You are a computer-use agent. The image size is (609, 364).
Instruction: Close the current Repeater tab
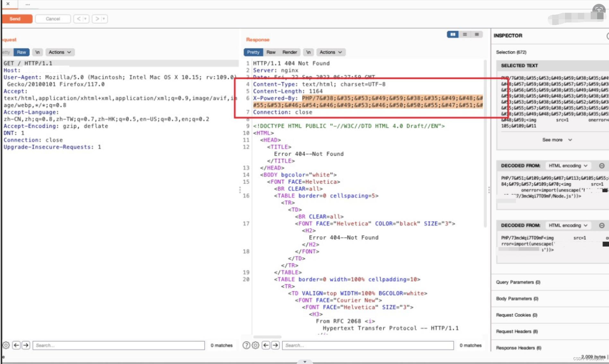(8, 4)
